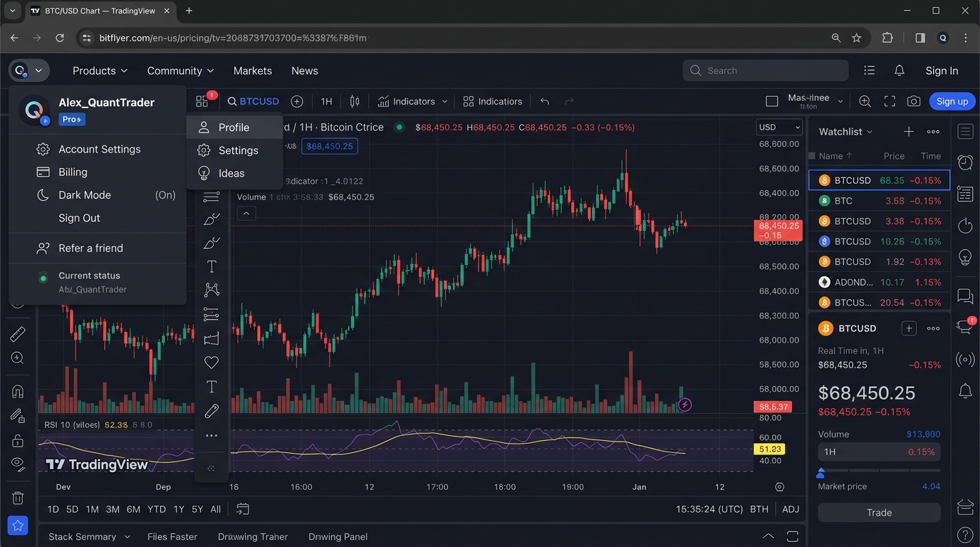
Task: Collapse the bottom panel up chevron
Action: pyautogui.click(x=768, y=536)
